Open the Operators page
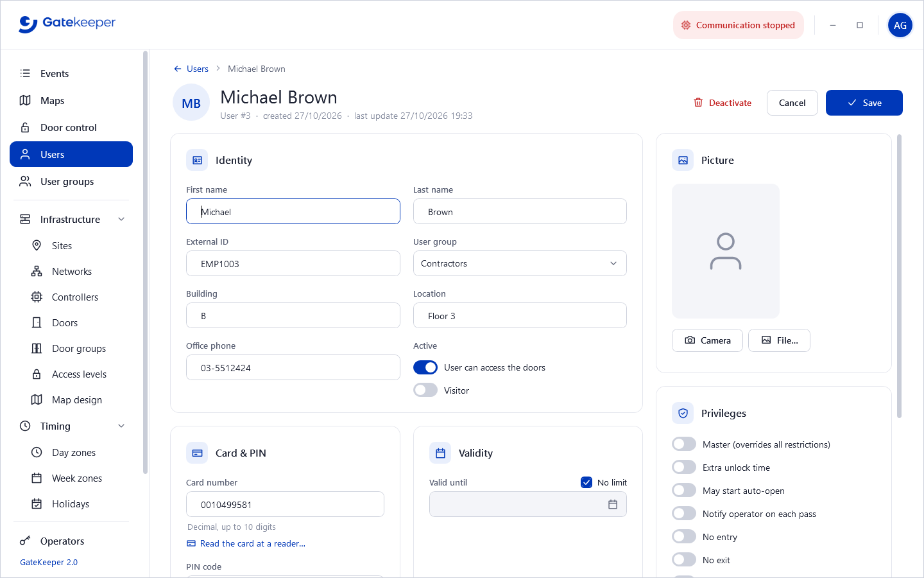 point(71,541)
